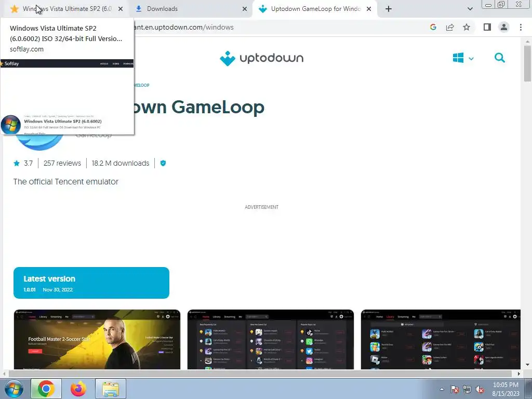Open a new browser tab
Image resolution: width=532 pixels, height=399 pixels.
point(389,9)
